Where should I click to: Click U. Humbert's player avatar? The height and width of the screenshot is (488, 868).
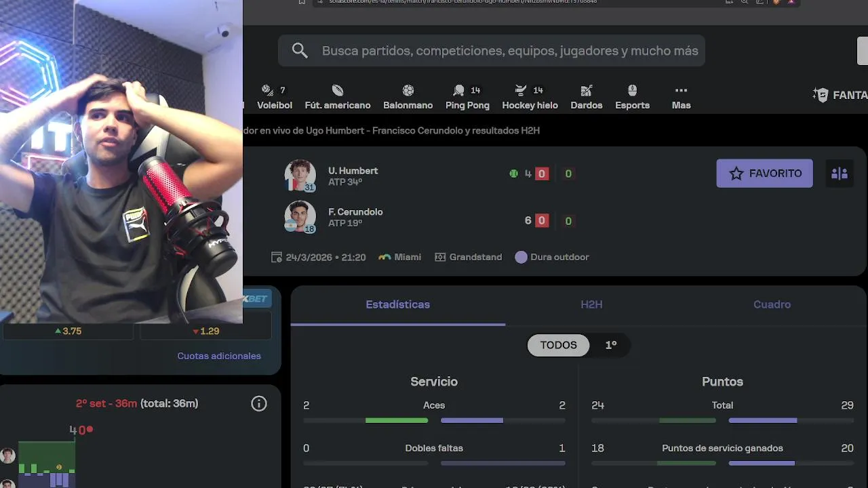click(x=300, y=176)
